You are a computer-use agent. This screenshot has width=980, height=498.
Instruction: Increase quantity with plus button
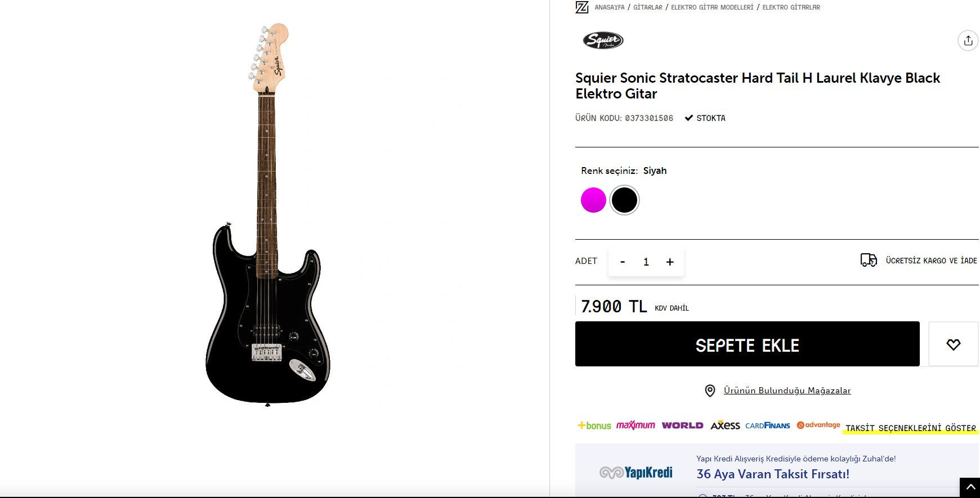tap(670, 262)
